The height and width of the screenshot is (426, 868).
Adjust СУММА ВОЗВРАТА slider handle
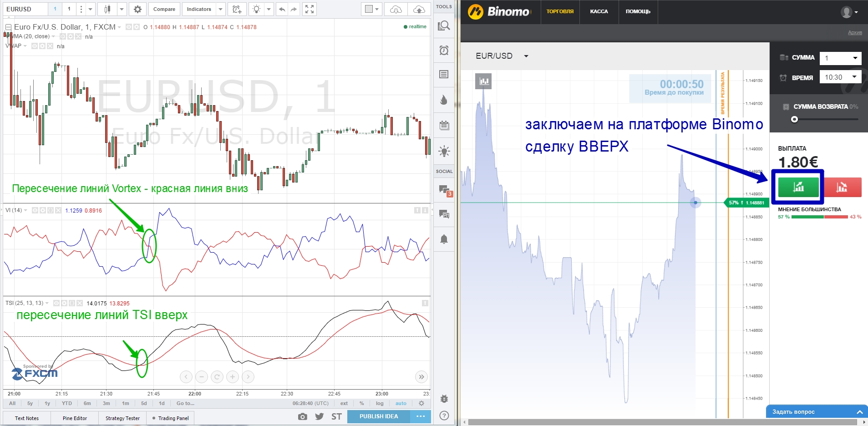tap(794, 119)
